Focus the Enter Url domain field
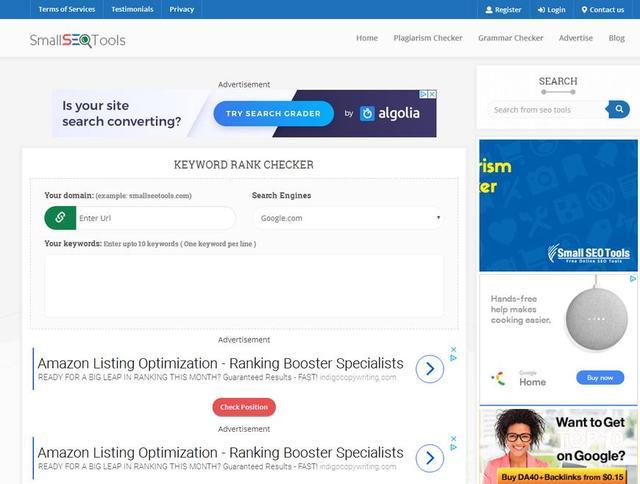 tap(155, 218)
